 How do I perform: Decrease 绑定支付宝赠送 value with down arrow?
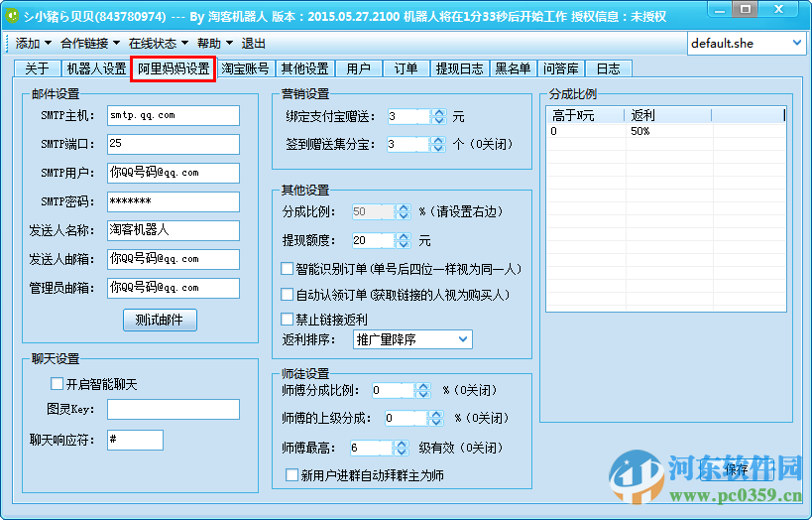tap(439, 121)
